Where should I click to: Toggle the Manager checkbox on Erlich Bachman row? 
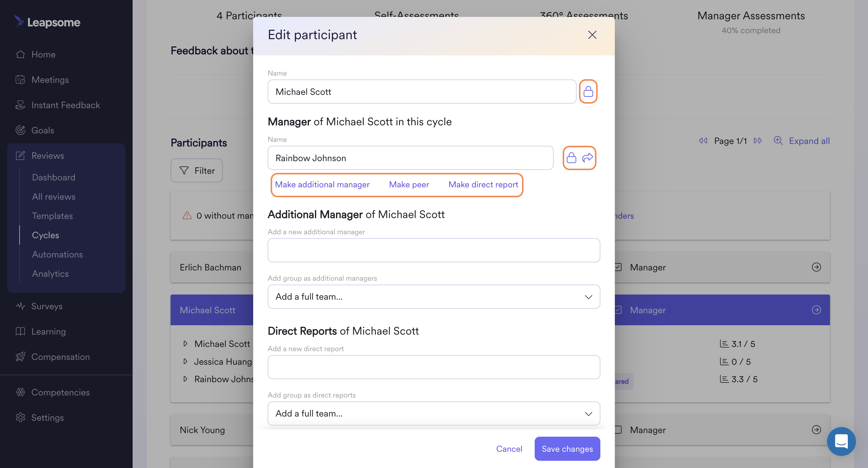click(x=618, y=267)
